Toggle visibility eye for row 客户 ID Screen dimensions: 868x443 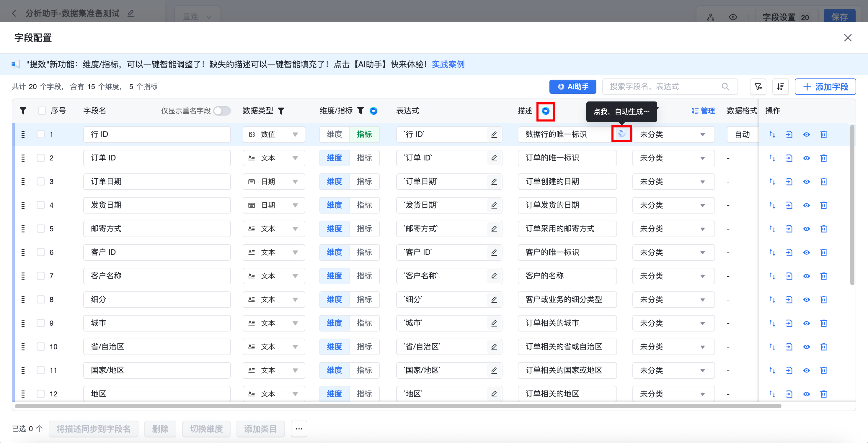(806, 252)
